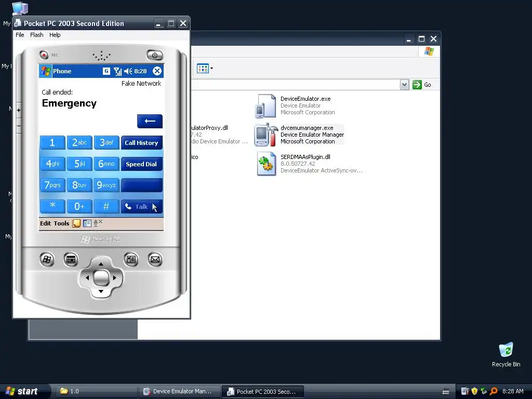The image size is (532, 399).
Task: Open the emulator Help menu
Action: 55,35
